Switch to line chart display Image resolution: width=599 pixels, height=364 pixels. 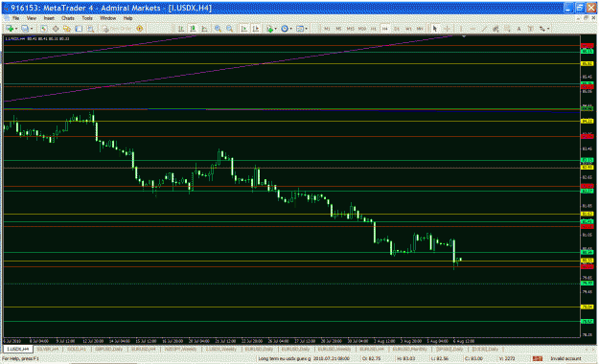[205, 29]
